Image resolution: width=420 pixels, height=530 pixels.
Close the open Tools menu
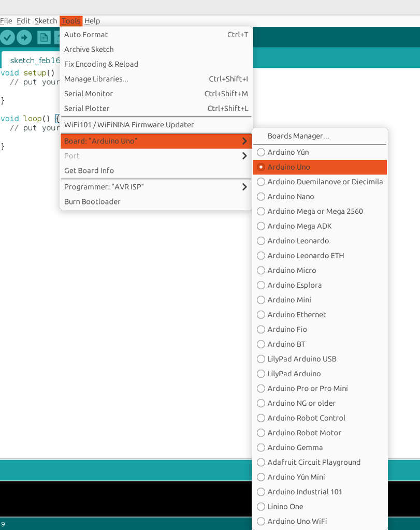pos(71,21)
